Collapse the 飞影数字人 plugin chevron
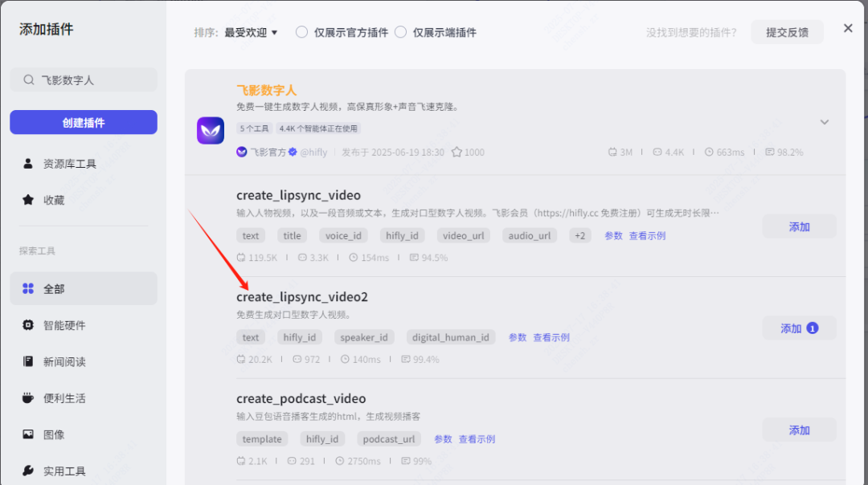The width and height of the screenshot is (868, 485). point(825,122)
